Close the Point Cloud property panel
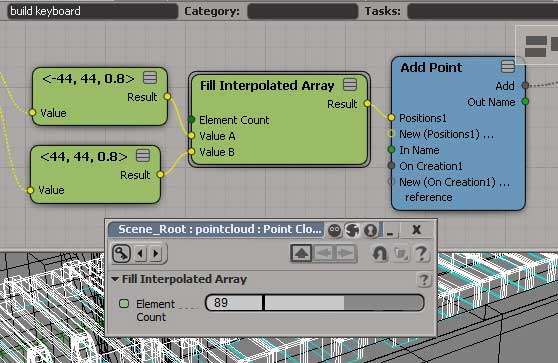The width and height of the screenshot is (558, 363). pos(416,230)
